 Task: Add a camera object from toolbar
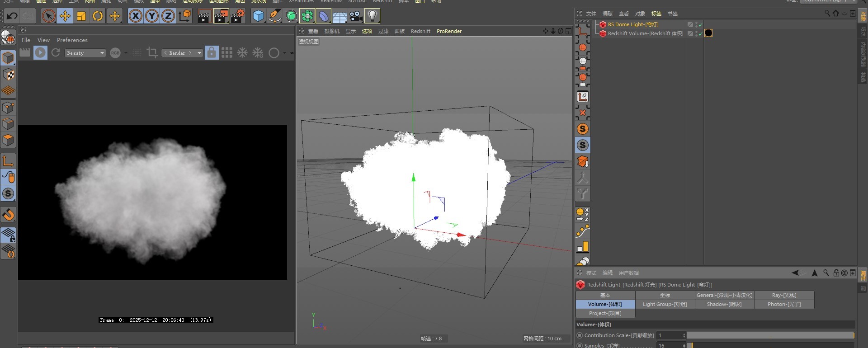pyautogui.click(x=356, y=16)
